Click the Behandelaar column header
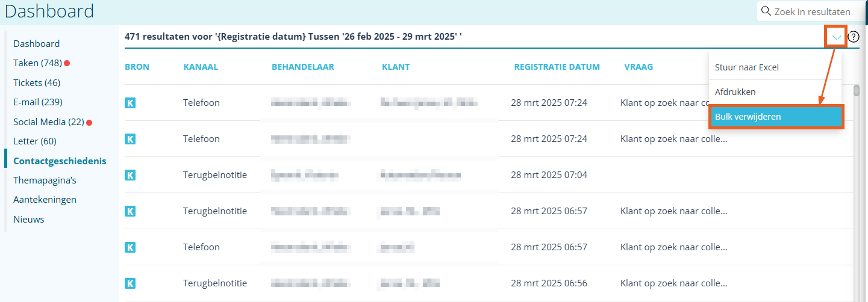 click(302, 67)
